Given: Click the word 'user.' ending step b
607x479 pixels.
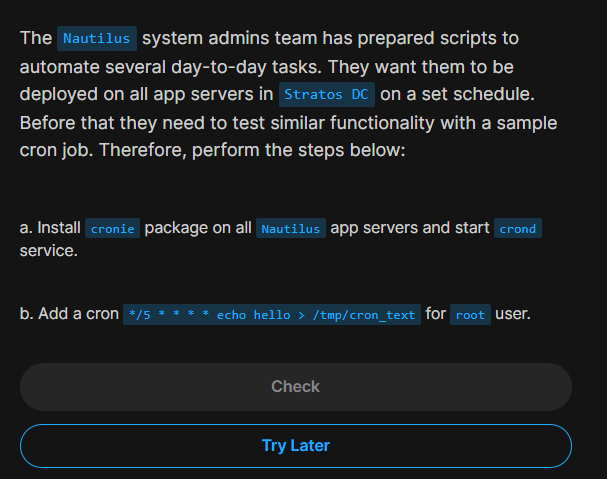Looking at the screenshot, I should point(512,314).
